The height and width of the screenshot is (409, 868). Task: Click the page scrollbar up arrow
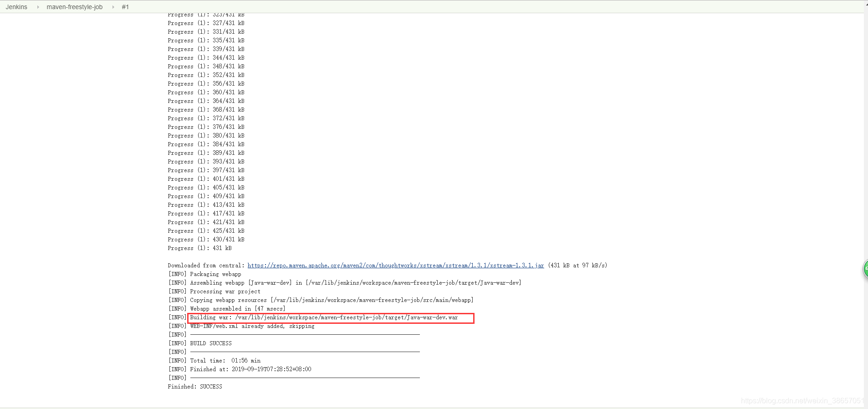tap(866, 3)
